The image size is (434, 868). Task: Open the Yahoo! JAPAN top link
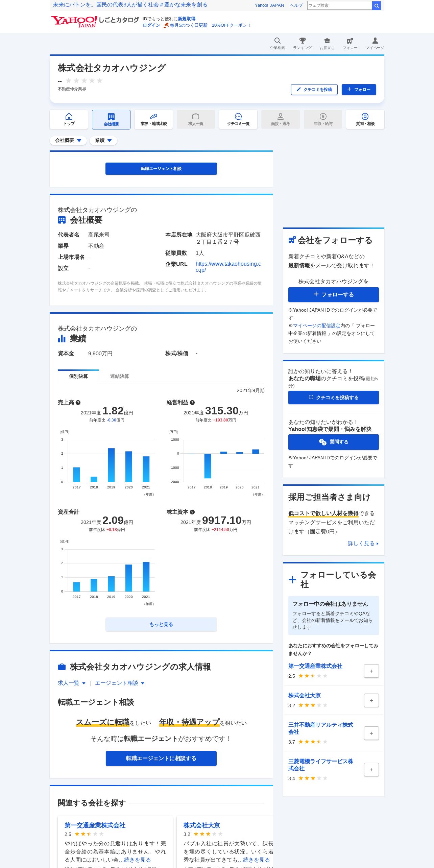pos(269,5)
